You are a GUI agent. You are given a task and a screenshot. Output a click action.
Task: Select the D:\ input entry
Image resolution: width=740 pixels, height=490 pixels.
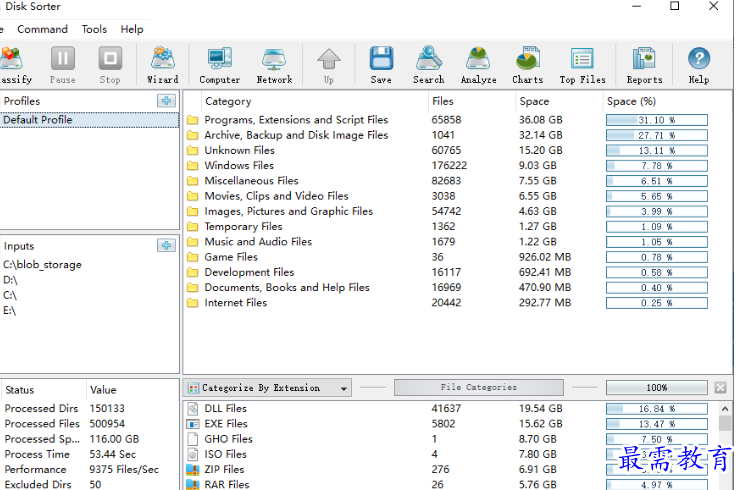10,280
